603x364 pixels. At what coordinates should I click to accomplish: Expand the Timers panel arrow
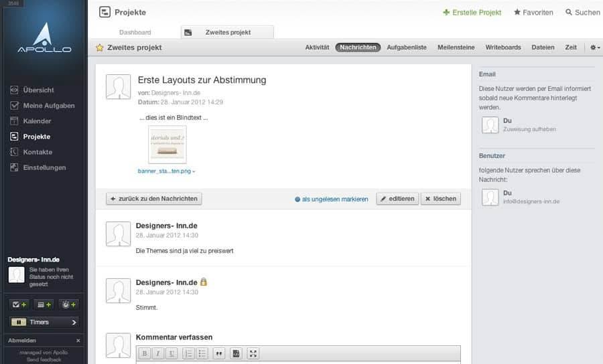click(74, 322)
